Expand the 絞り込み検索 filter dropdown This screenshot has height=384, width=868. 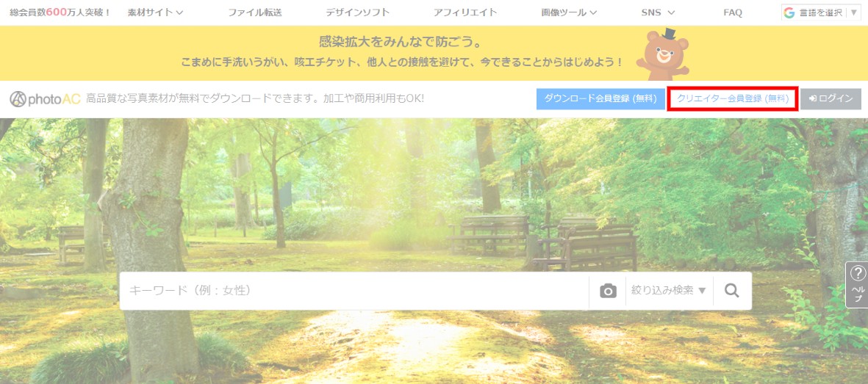pos(669,291)
